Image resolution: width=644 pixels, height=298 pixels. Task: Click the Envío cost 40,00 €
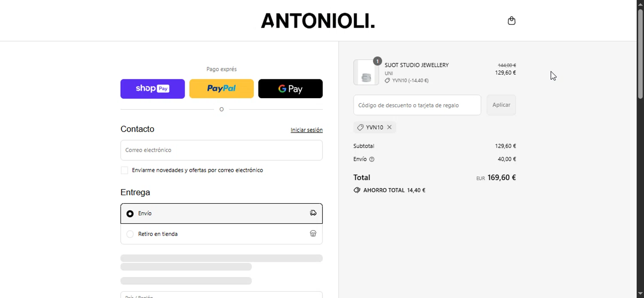[507, 159]
